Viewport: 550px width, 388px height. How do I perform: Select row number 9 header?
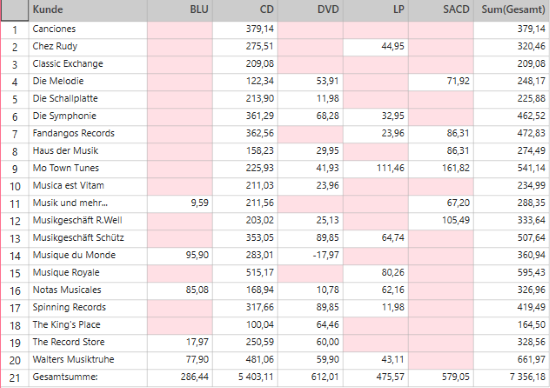[x=15, y=169]
